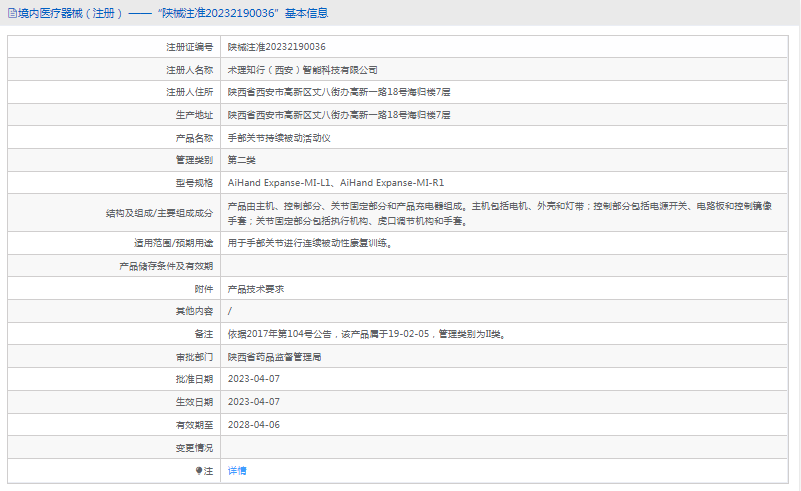Click the product name 手部关节持续被动活动仪
Image resolution: width=801 pixels, height=491 pixels.
point(279,138)
